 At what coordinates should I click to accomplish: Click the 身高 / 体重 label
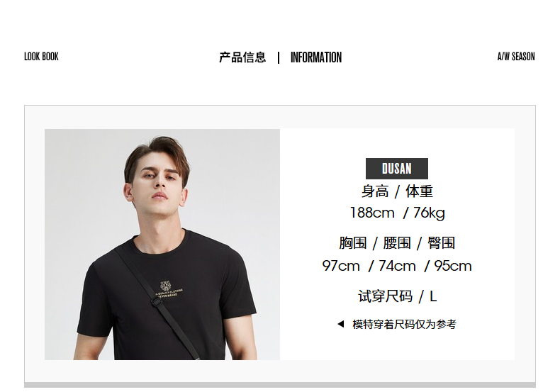397,191
